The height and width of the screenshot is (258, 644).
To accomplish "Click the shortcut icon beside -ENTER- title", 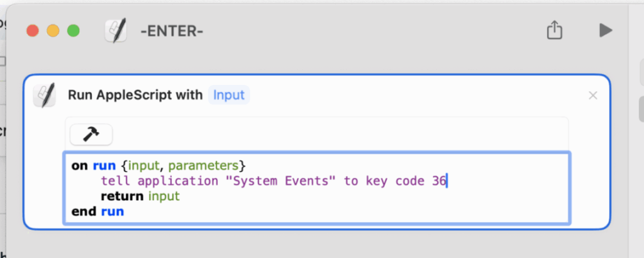I will 116,31.
